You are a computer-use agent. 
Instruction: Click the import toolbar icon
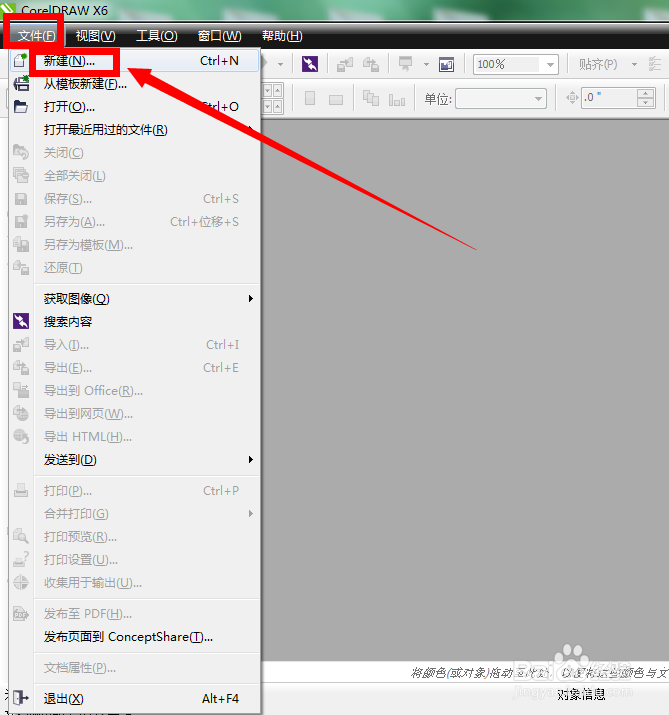345,64
